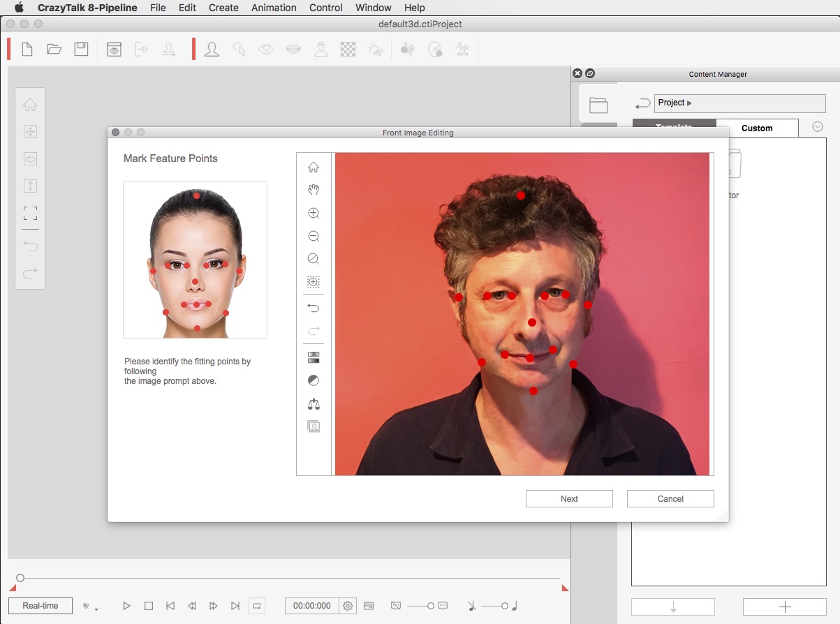Open the Animation menu
This screenshot has height=624, width=840.
pyautogui.click(x=273, y=8)
